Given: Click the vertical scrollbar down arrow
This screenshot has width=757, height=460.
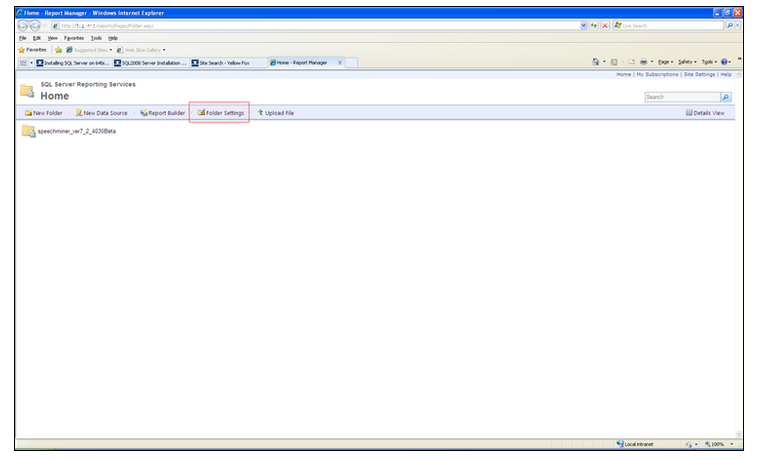Looking at the screenshot, I should (x=738, y=434).
